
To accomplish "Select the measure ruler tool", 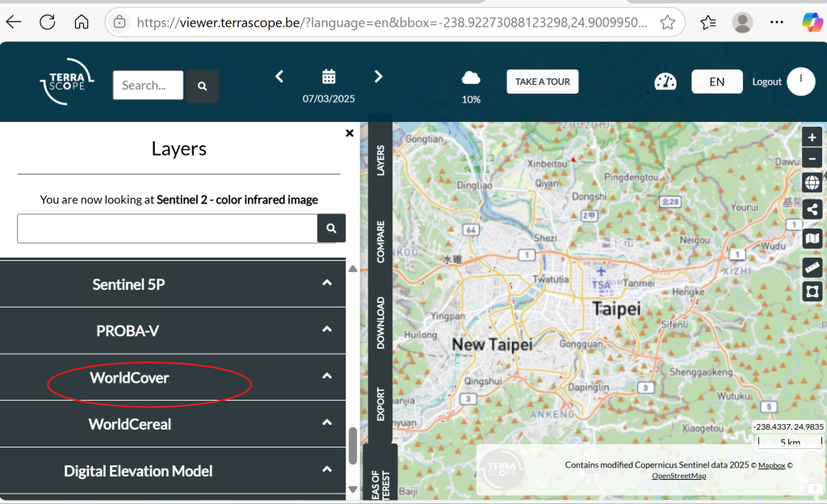I will tap(812, 267).
